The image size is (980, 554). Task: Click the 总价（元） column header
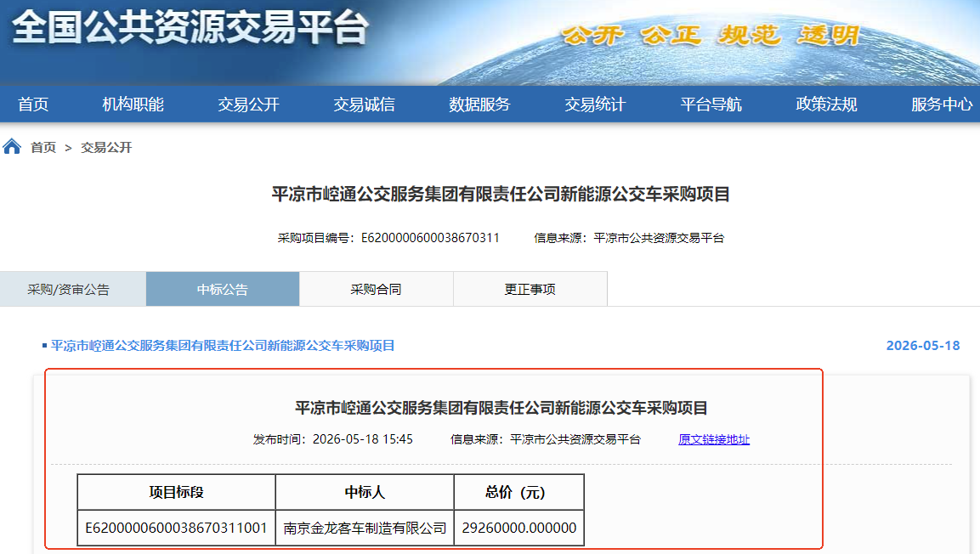point(519,492)
